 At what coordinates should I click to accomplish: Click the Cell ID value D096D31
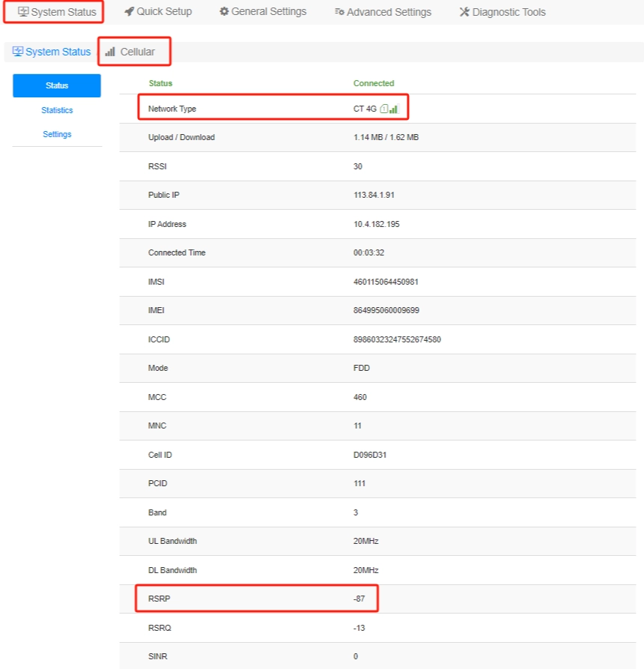(370, 455)
